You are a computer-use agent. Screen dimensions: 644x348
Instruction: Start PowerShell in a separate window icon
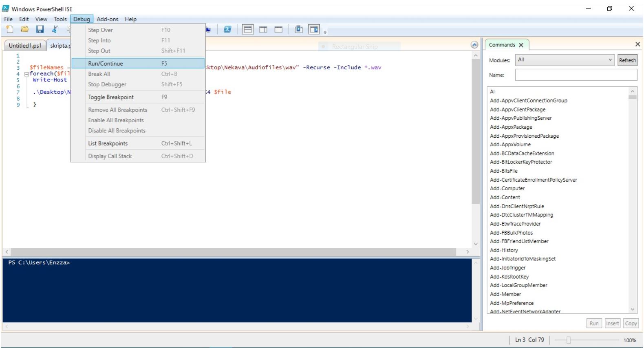[x=228, y=29]
